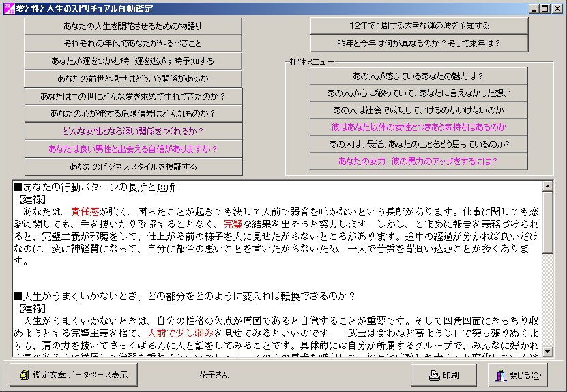Screen dimensions: 567x392
Task: Click the red word 責任感 in the text
Action: [x=85, y=212]
